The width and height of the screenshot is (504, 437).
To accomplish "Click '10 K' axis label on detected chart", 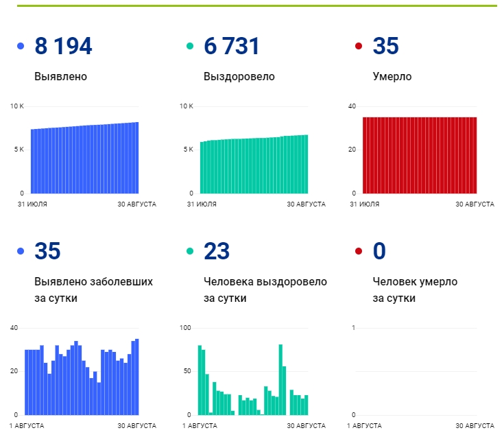I will click(17, 106).
